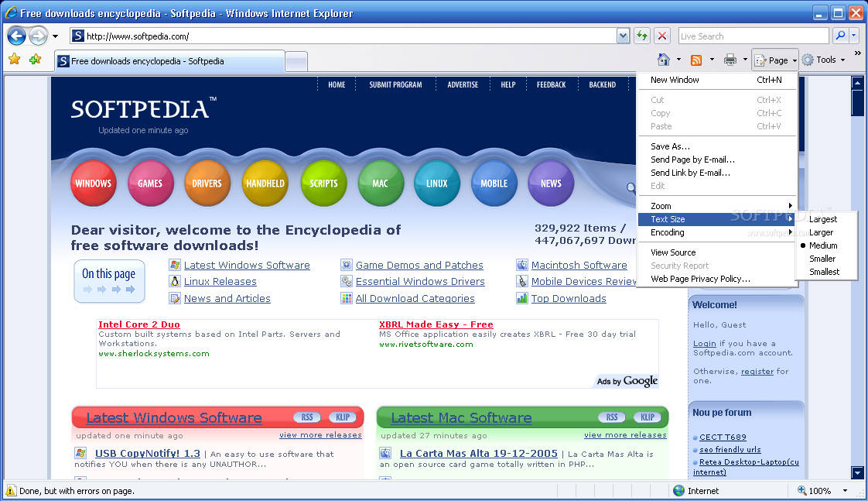Open Recent Pages dropdown arrow
The width and height of the screenshot is (868, 501).
pos(56,36)
